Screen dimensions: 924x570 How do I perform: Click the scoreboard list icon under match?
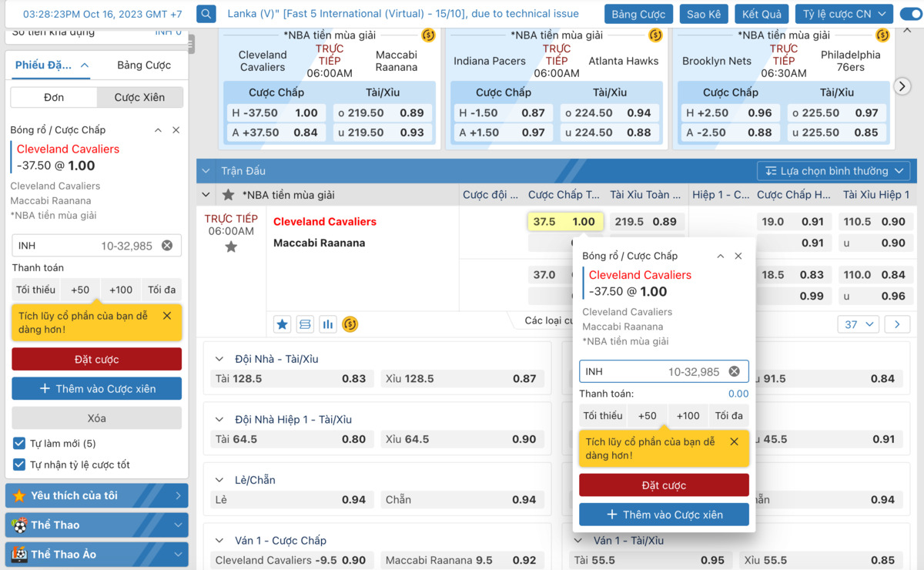306,324
